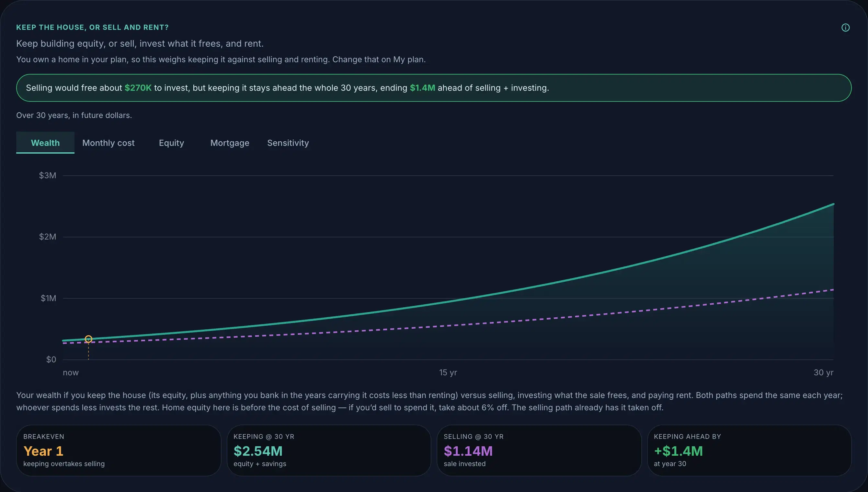Click the "Change that on My plan." sentence

(x=379, y=59)
